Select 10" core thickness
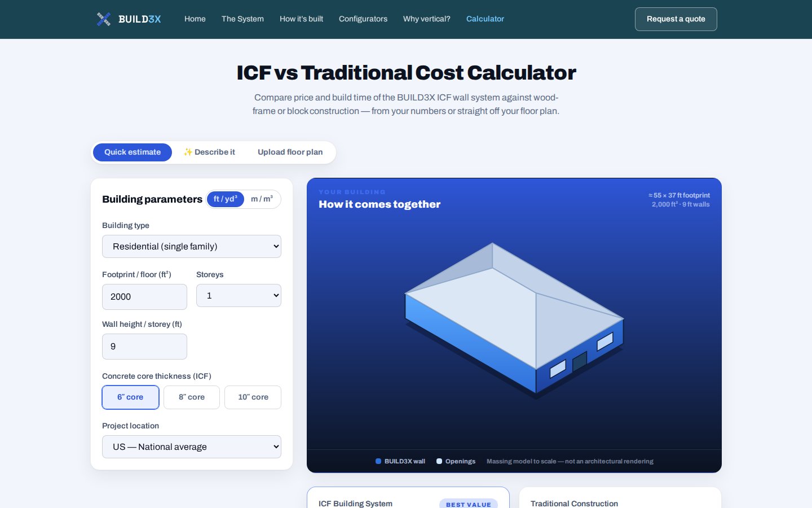The image size is (812, 508). coord(253,397)
